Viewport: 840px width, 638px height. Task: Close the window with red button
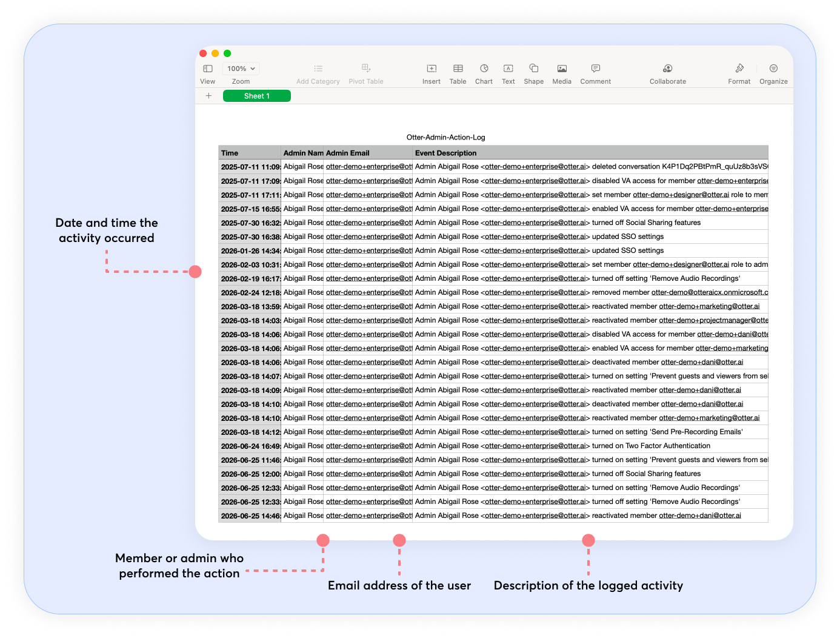[x=203, y=53]
